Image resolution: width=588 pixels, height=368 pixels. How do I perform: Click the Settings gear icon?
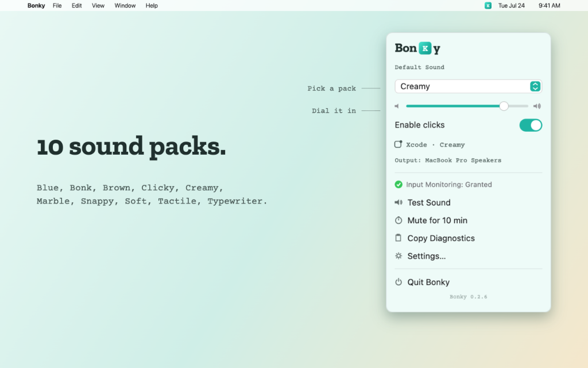(399, 256)
